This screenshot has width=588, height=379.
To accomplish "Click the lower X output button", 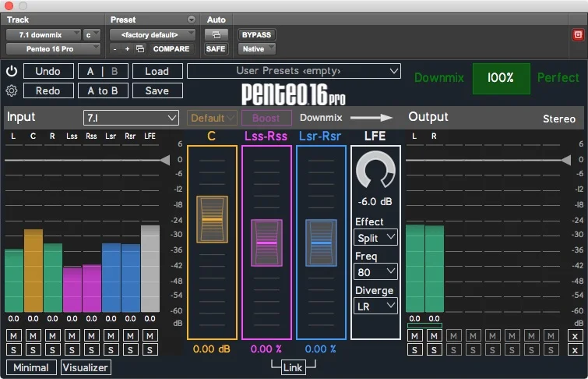I will 575,350.
